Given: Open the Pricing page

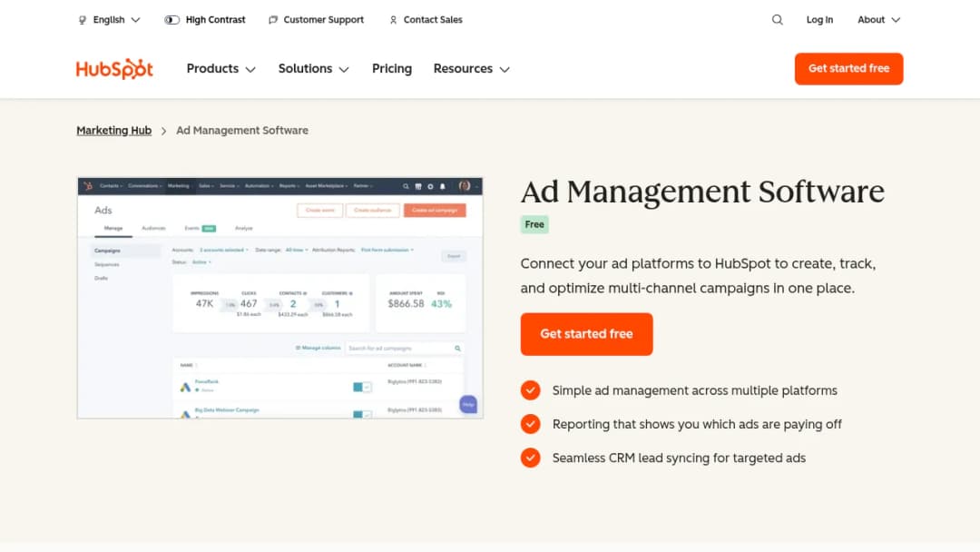Looking at the screenshot, I should (392, 69).
